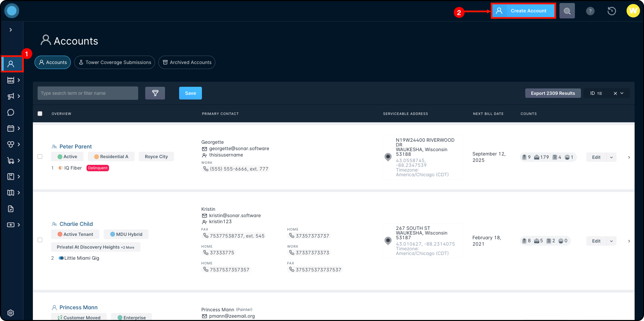Switch to Archived Accounts tab

(x=187, y=62)
